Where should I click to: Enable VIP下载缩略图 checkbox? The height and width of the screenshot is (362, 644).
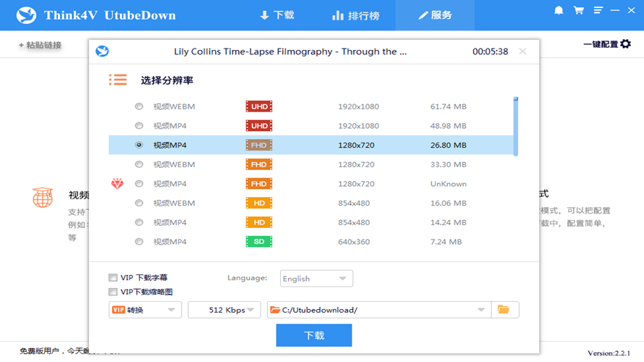(x=113, y=292)
